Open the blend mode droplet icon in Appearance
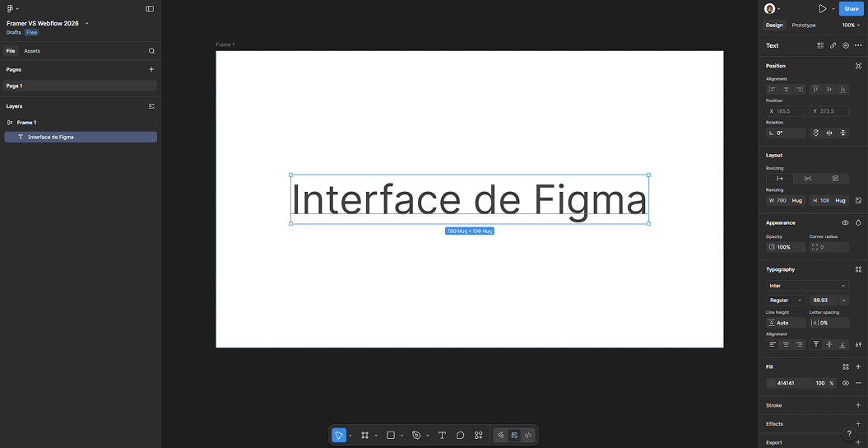Screen dimensions: 868x448 point(859,222)
